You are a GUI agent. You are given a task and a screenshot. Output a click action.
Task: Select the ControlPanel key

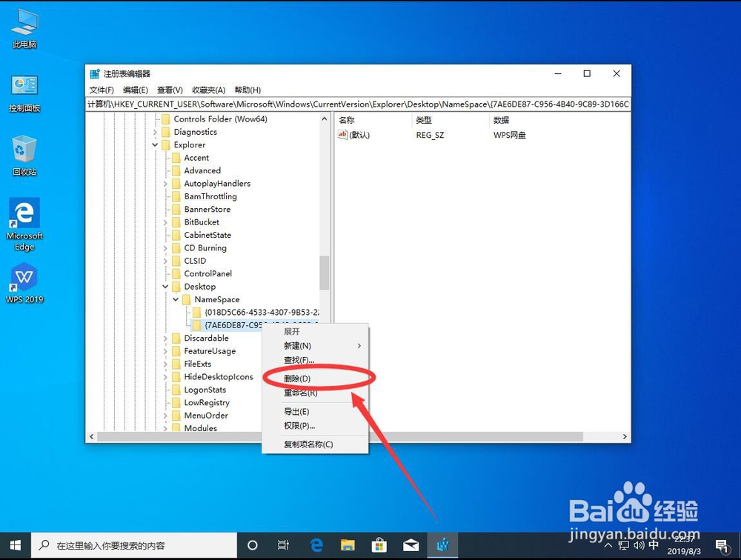tap(208, 273)
